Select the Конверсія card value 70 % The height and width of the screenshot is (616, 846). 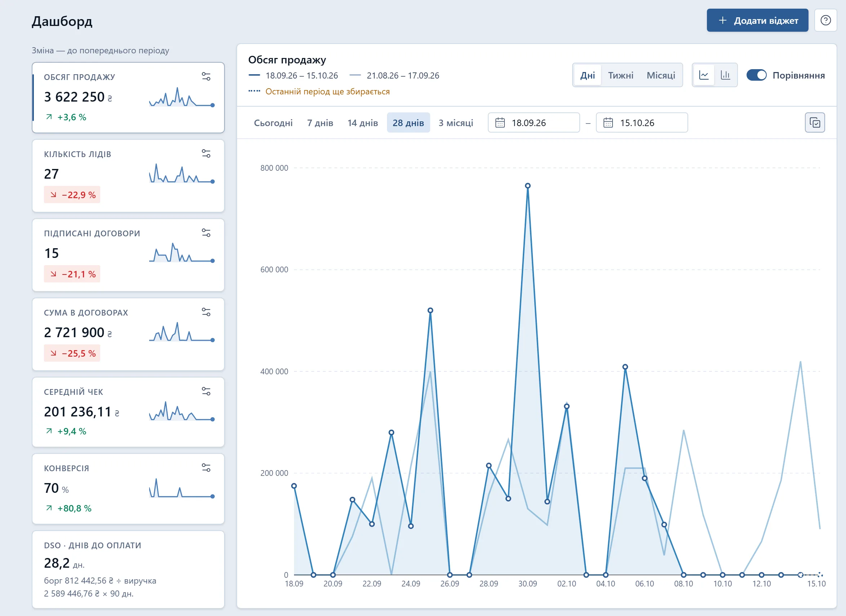(56, 488)
